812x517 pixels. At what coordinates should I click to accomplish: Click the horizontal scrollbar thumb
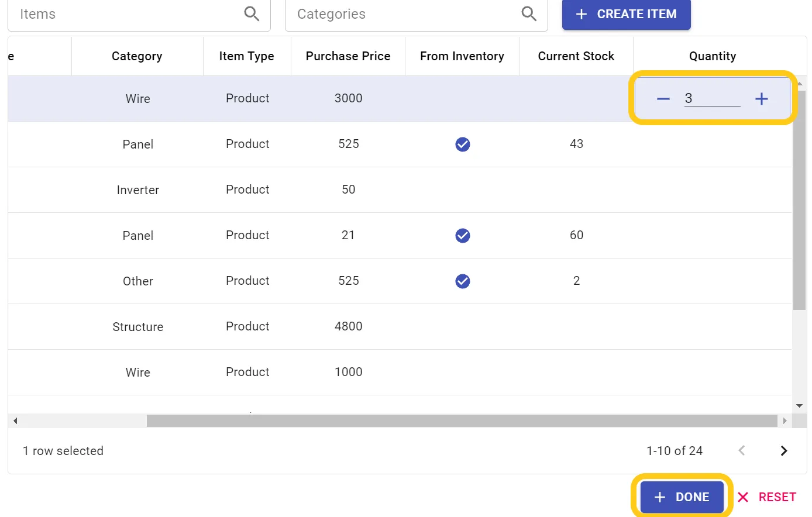click(461, 421)
